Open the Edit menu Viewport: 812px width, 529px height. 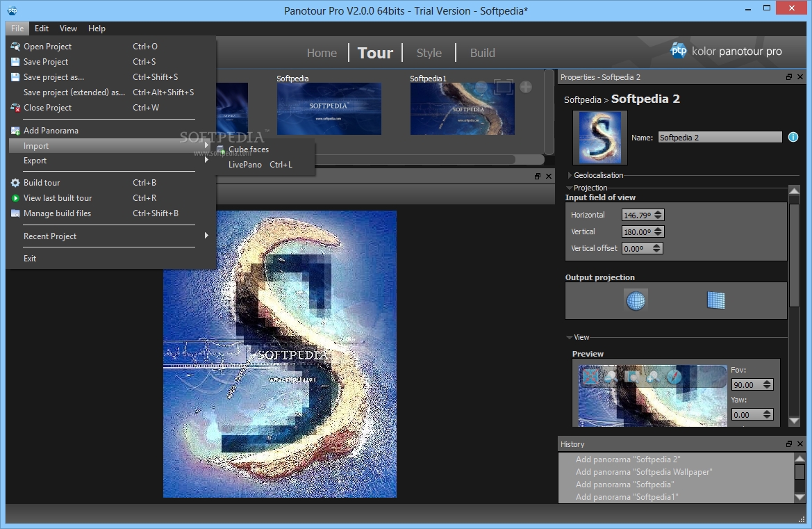42,29
